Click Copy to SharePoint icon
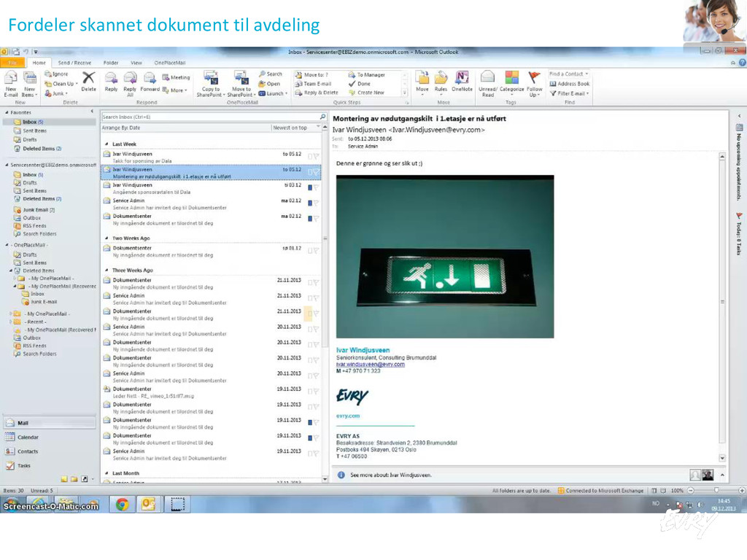This screenshot has height=560, width=747. click(211, 77)
